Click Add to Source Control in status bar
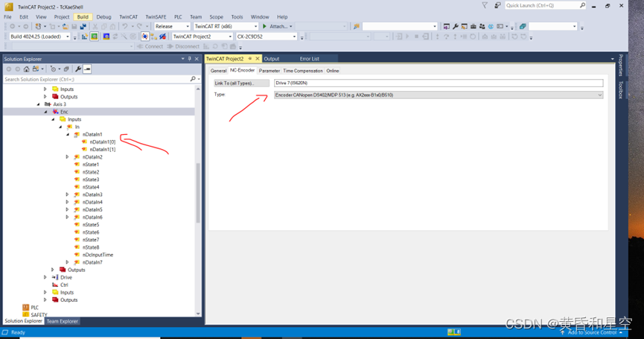 (592, 332)
